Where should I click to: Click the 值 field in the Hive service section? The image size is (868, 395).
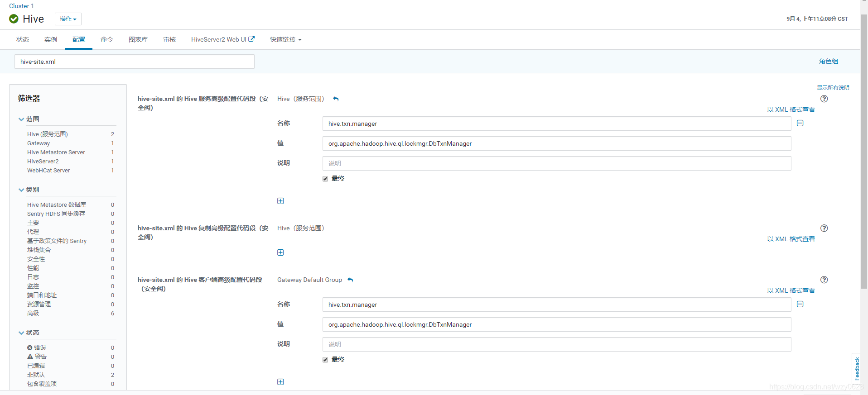(x=557, y=143)
